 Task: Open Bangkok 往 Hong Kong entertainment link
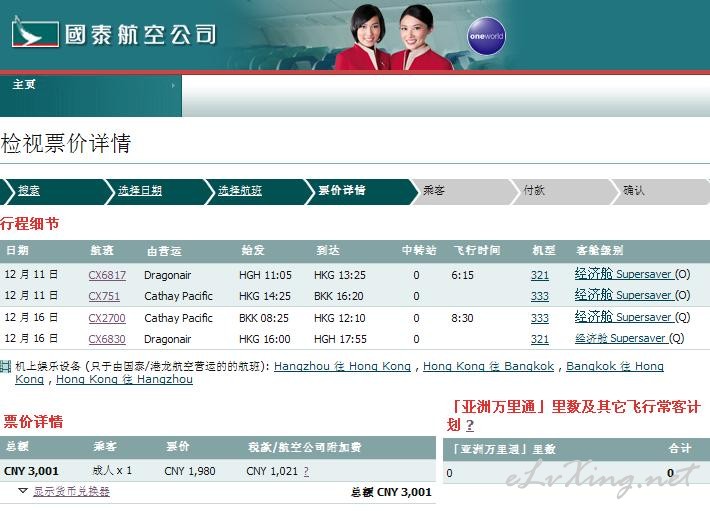(615, 366)
